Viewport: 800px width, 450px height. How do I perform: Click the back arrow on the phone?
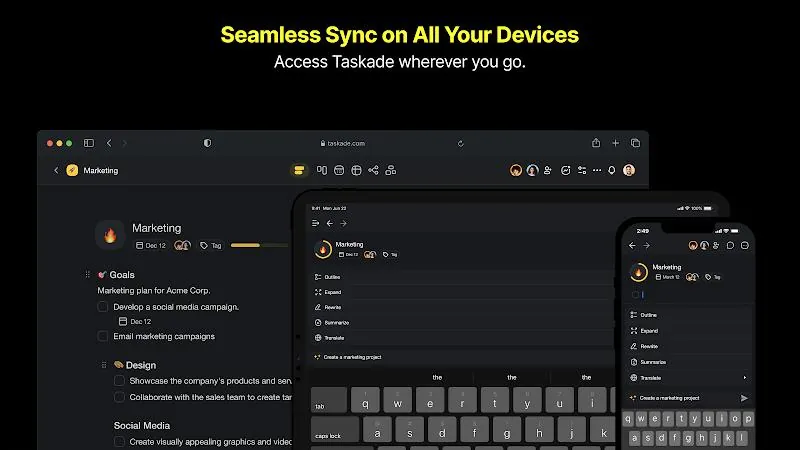pos(632,245)
